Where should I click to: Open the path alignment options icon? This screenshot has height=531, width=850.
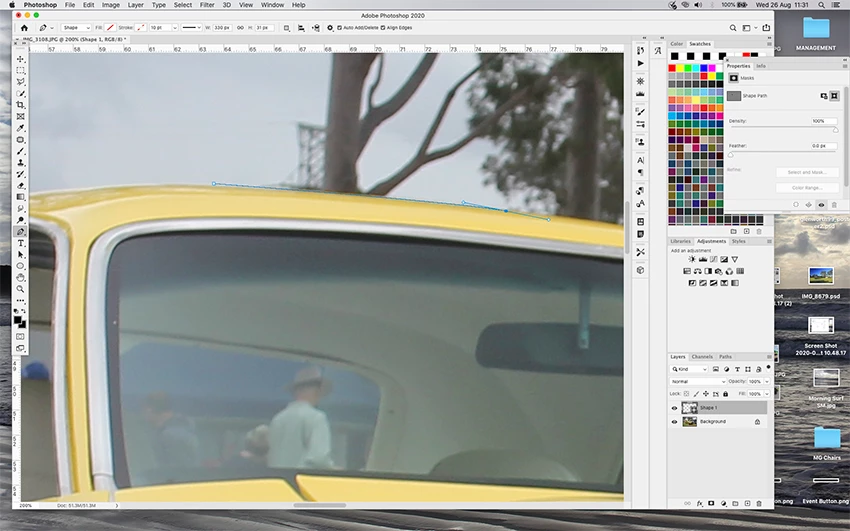click(x=301, y=28)
